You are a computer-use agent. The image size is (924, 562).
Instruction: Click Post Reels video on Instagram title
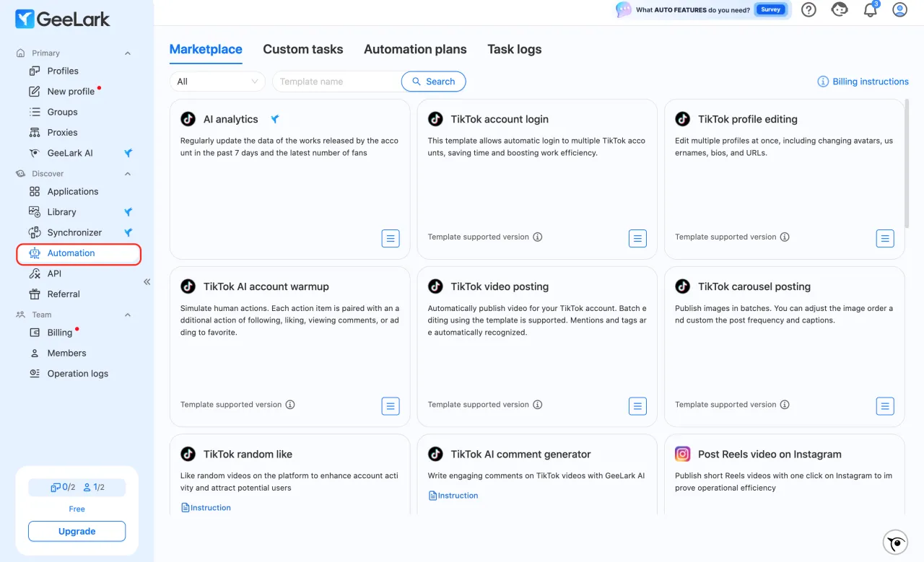(770, 455)
